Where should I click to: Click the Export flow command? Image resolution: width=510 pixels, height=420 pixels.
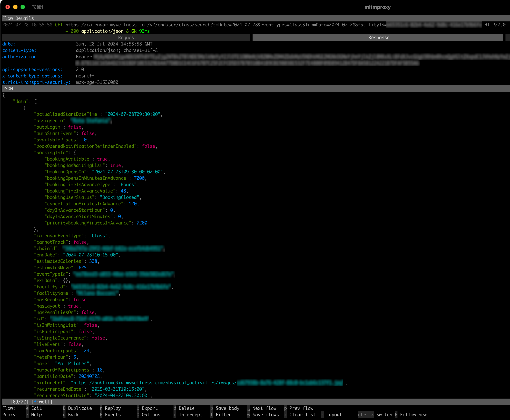point(147,408)
